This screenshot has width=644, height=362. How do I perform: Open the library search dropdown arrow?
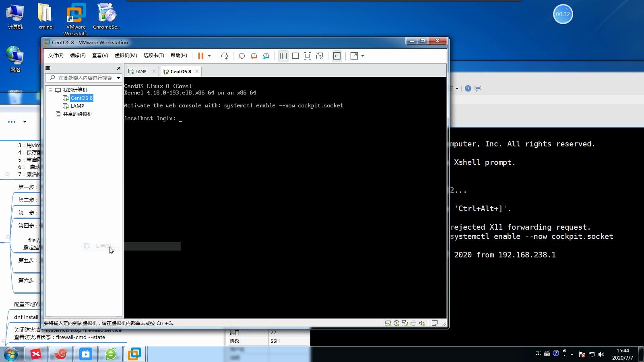pyautogui.click(x=118, y=78)
